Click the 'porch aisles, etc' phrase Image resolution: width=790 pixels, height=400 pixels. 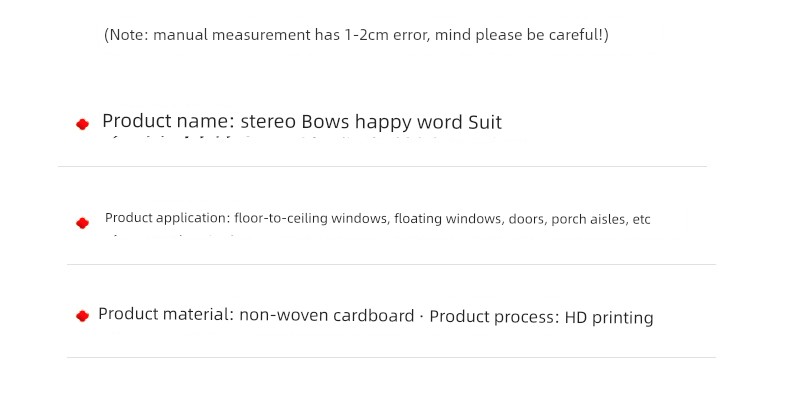[601, 220]
